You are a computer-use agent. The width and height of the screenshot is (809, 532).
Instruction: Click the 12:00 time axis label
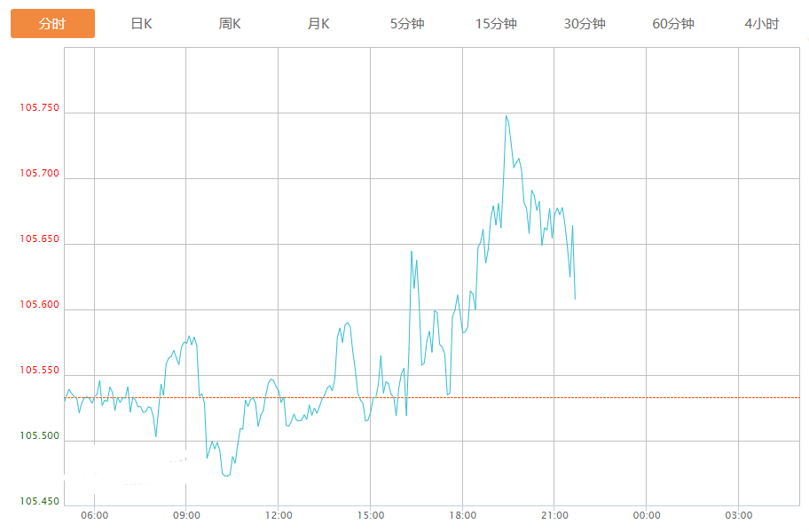278,515
